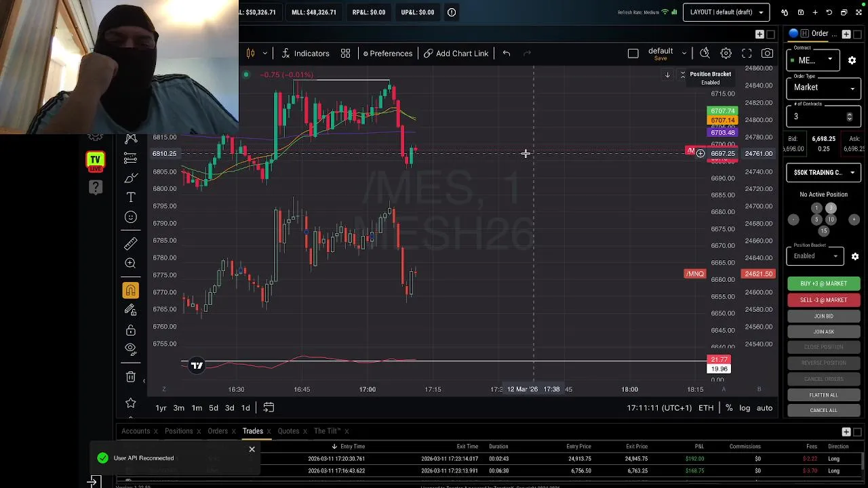Select quantity preset 1
The height and width of the screenshot is (488, 868).
(816, 208)
